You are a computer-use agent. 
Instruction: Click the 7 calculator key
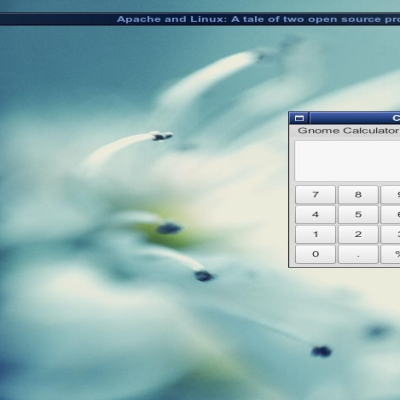(315, 195)
